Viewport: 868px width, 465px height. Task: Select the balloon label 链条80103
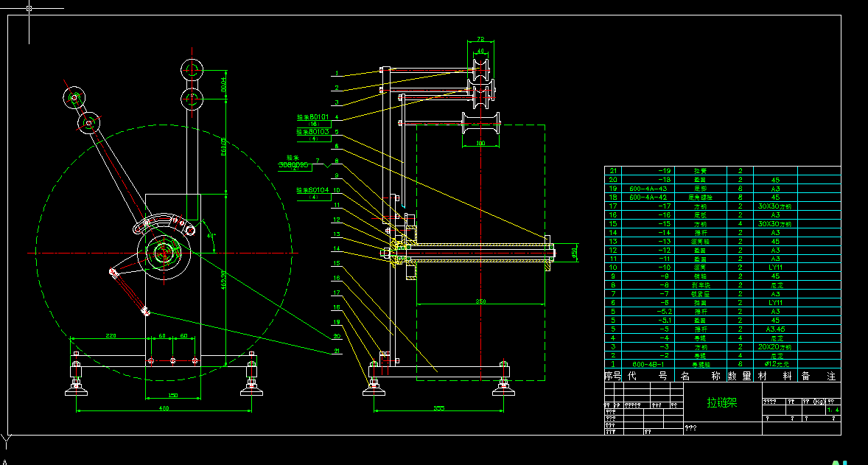point(312,131)
